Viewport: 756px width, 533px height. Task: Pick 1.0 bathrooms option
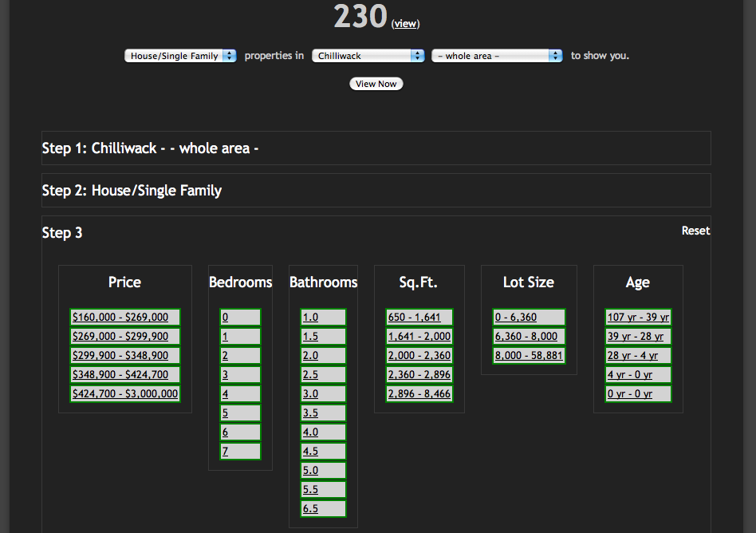pos(323,318)
